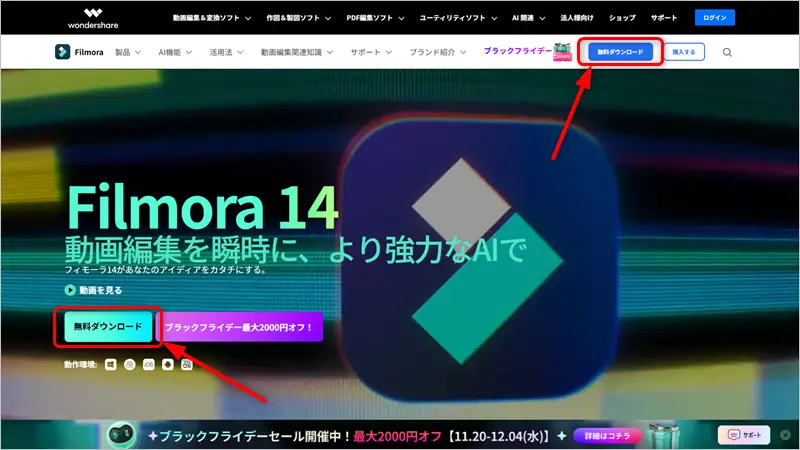The height and width of the screenshot is (450, 800).
Task: Click the ログイン button
Action: click(x=715, y=18)
